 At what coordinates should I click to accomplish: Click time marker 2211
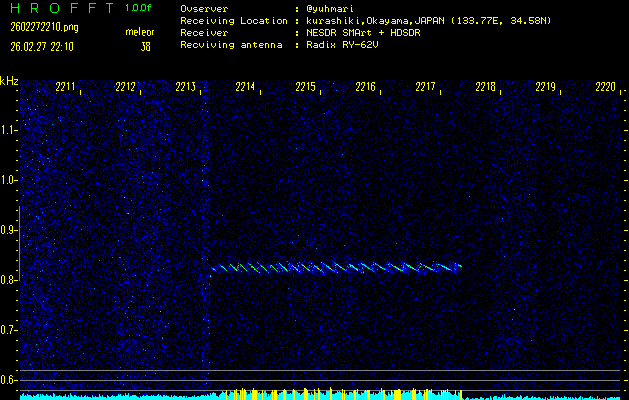click(x=65, y=87)
